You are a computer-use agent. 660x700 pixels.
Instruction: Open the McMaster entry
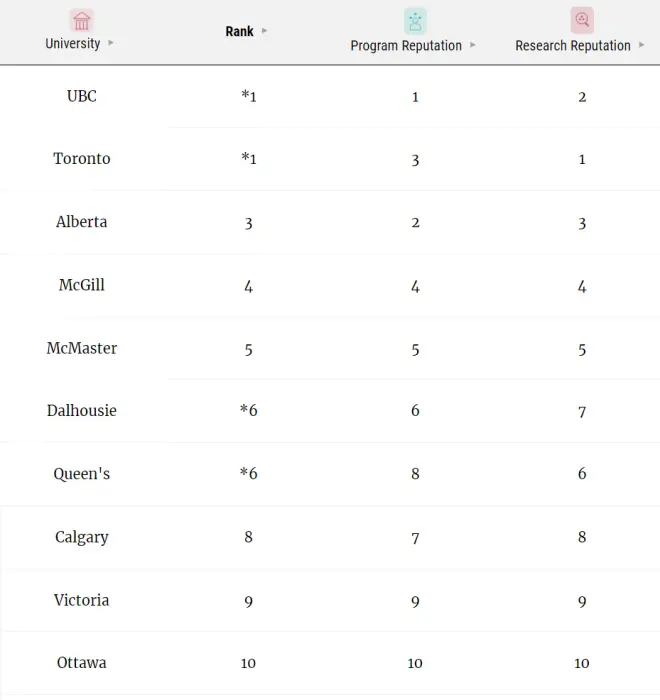click(82, 348)
